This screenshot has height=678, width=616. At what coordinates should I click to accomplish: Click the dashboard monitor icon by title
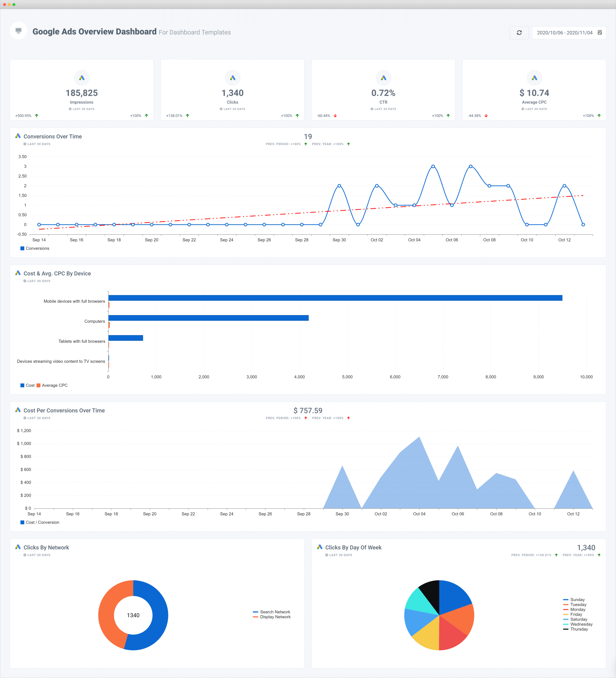(19, 31)
